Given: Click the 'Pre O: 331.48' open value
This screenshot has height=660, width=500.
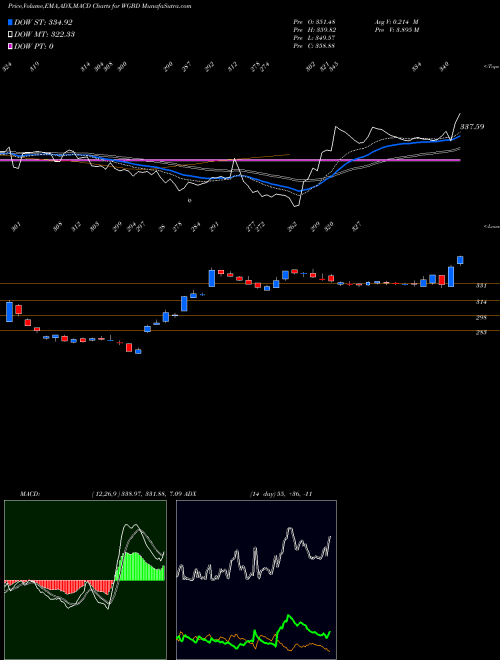Looking at the screenshot, I should [314, 22].
